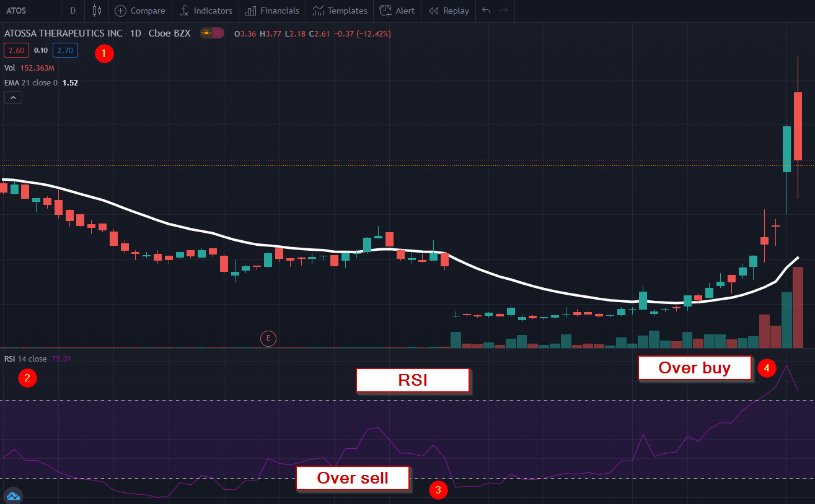Viewport: 815px width, 504px height.
Task: Change the D time interval
Action: 73,11
